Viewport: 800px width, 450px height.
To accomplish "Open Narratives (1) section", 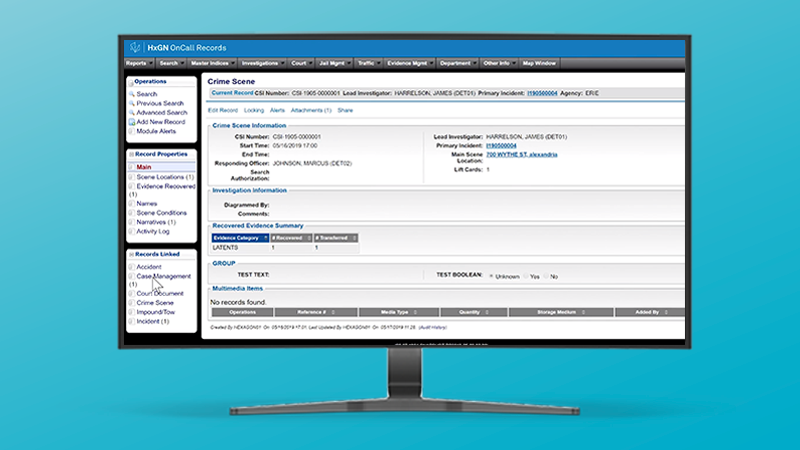I will [156, 222].
